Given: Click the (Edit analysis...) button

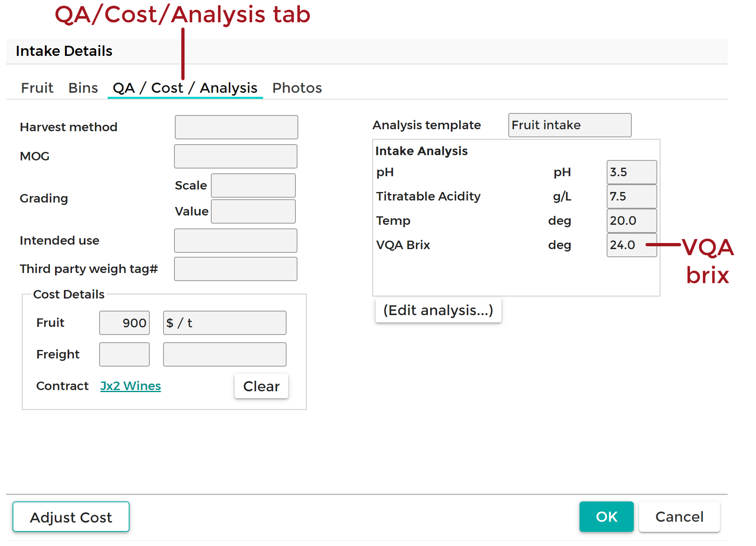Looking at the screenshot, I should [438, 310].
